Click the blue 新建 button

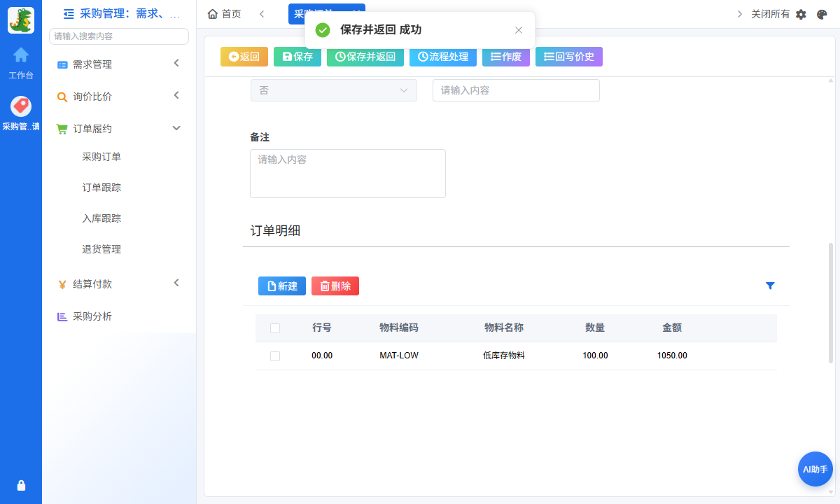282,286
